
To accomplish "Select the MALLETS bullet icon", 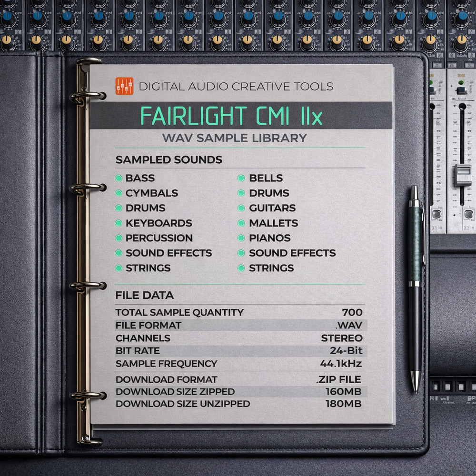I will (241, 223).
